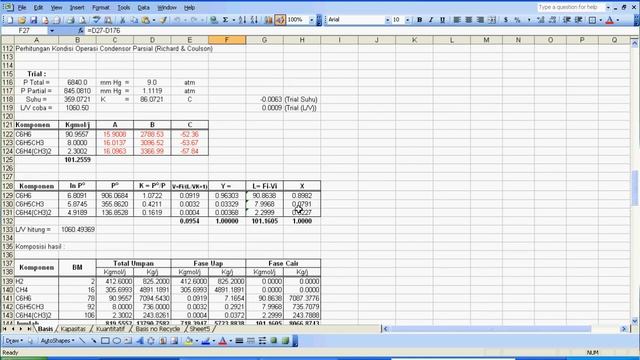Viewport: 640px width, 360px height.
Task: Paste using the clipboard icon
Action: coord(145,20)
